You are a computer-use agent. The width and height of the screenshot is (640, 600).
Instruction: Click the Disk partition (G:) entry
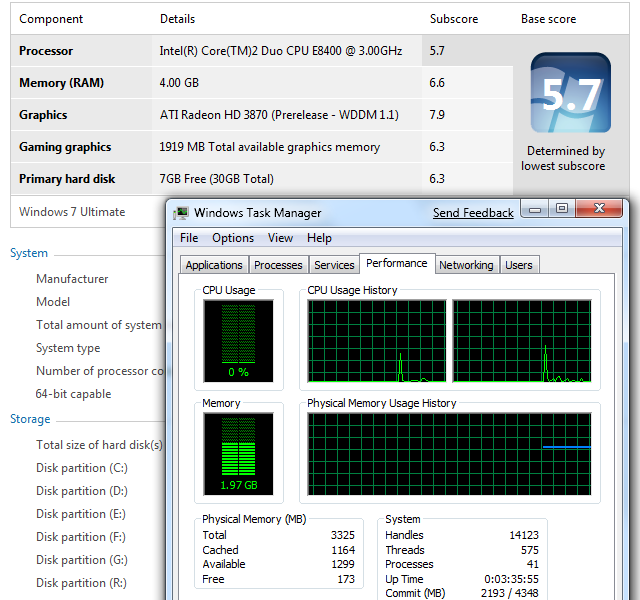click(x=82, y=560)
